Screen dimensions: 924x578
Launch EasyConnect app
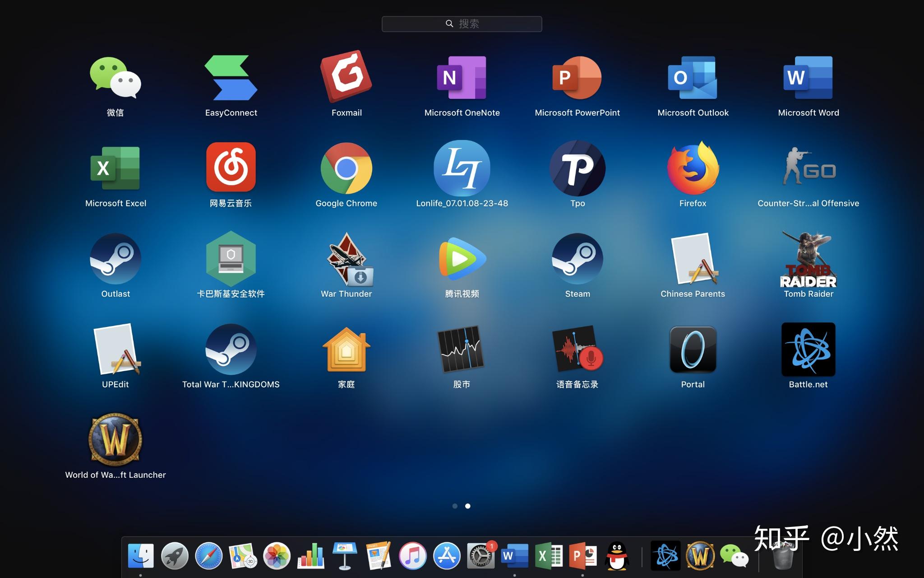coord(231,78)
